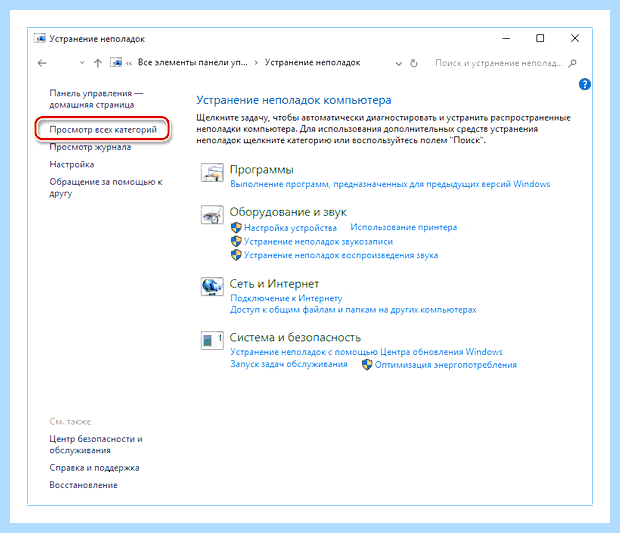620x533 pixels.
Task: Click the Все элементы панели уп... breadcrumb
Action: coord(193,62)
